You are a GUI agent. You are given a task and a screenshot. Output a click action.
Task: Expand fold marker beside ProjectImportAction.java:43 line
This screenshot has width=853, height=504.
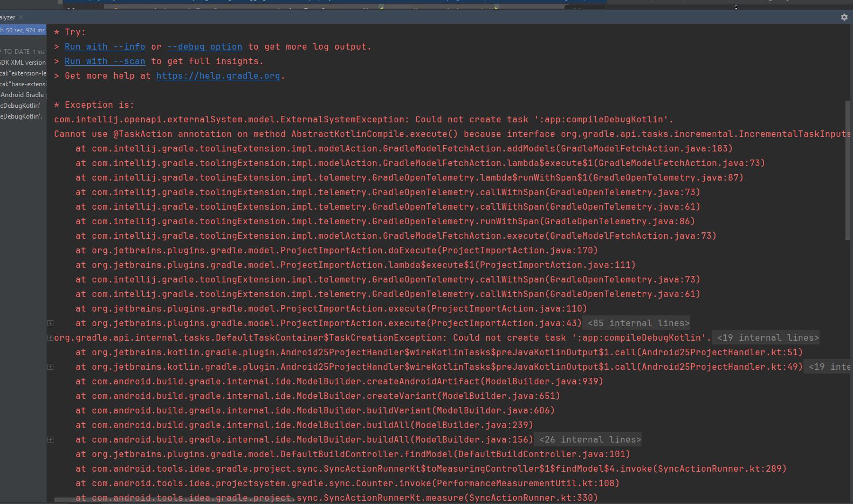coord(50,323)
